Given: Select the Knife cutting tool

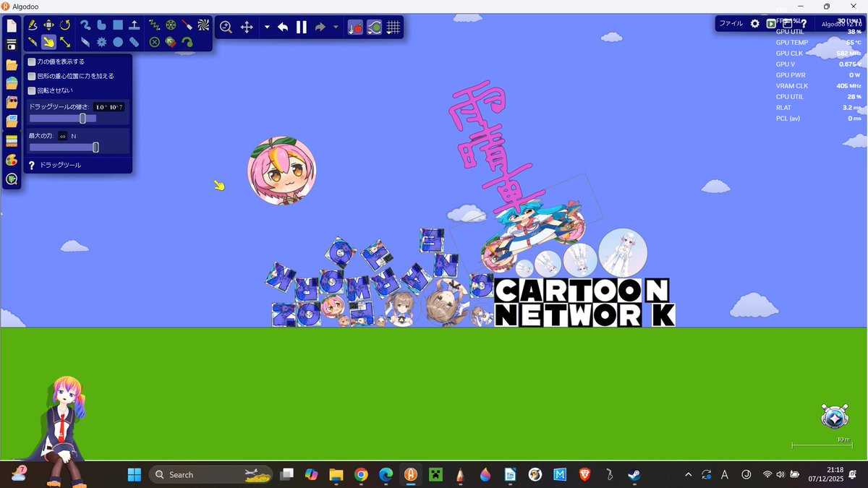Looking at the screenshot, I should click(x=33, y=42).
